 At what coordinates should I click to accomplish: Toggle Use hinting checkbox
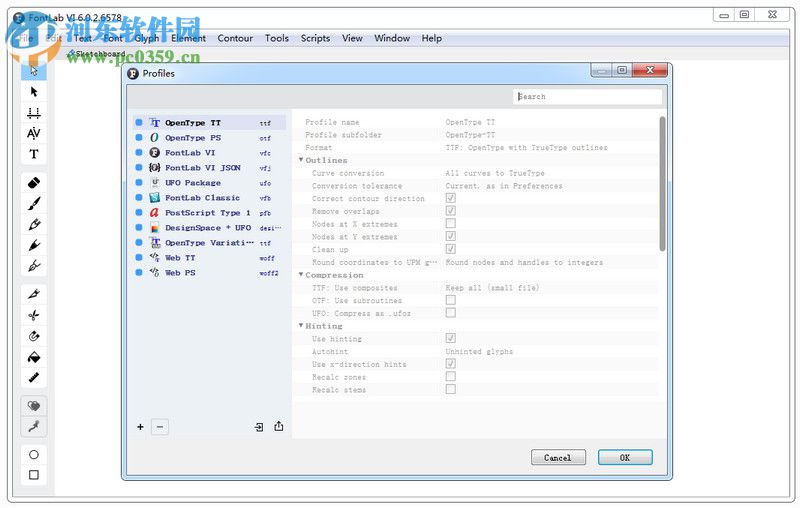point(451,338)
